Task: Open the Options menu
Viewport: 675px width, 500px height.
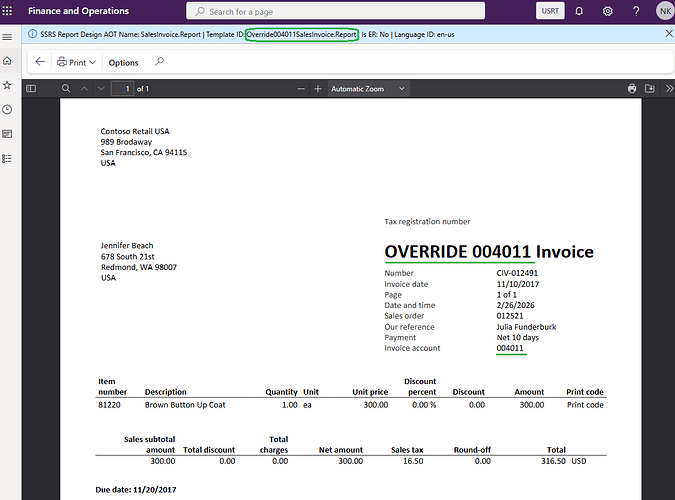Action: click(x=123, y=62)
